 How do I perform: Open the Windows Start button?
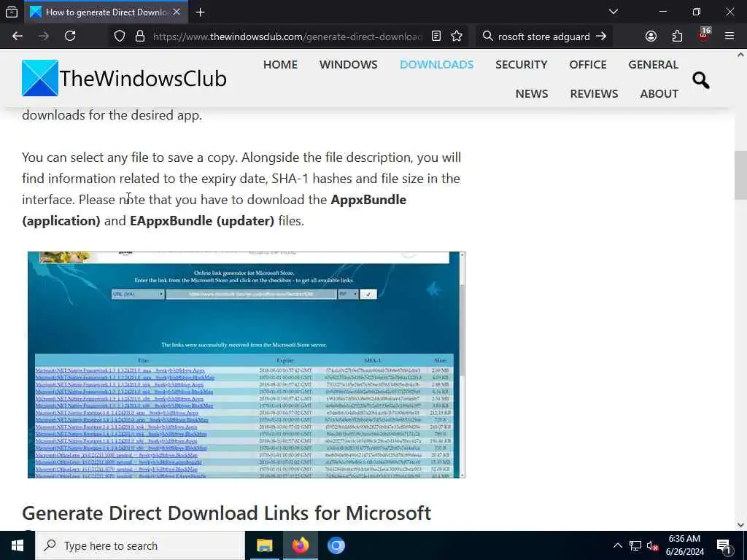point(18,545)
